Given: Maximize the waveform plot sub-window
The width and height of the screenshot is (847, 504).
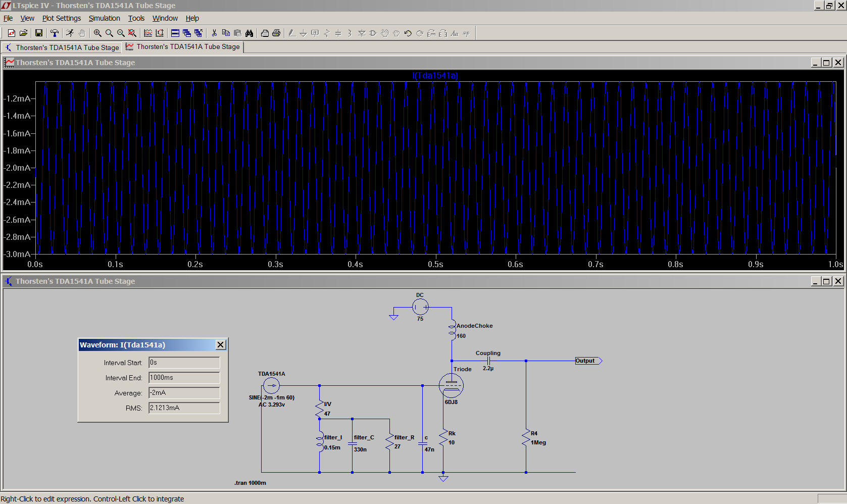Looking at the screenshot, I should (826, 63).
